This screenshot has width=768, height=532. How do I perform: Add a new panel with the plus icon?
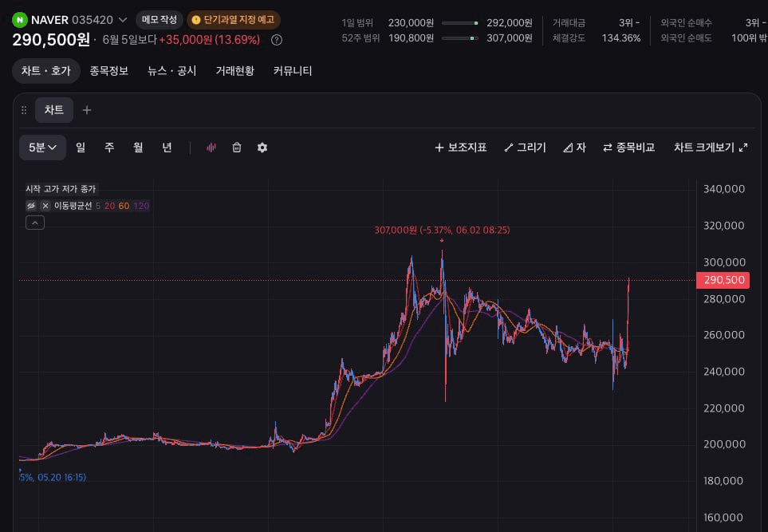pos(87,110)
